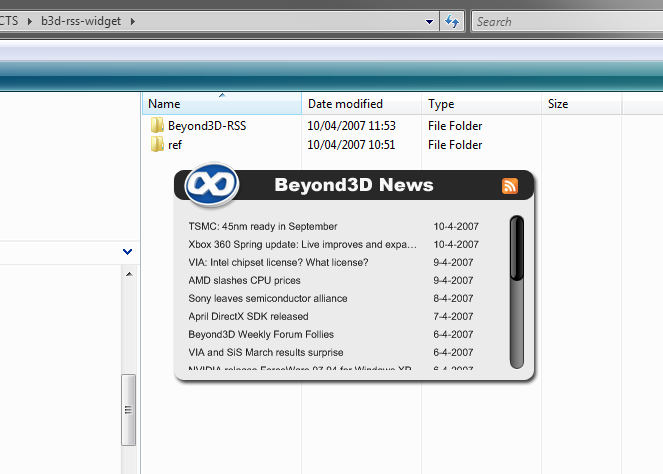The height and width of the screenshot is (474, 663).
Task: Click the orange RSS feed icon
Action: pyautogui.click(x=510, y=186)
